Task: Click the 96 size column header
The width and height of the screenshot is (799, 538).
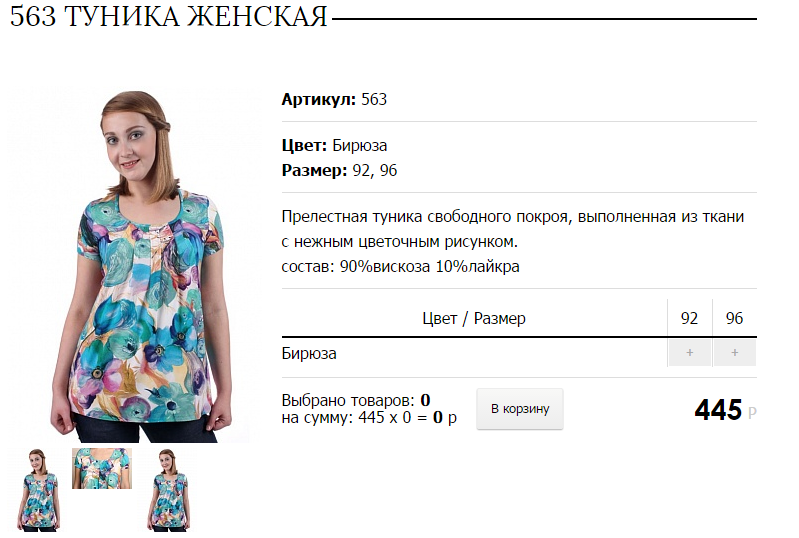Action: click(x=734, y=318)
